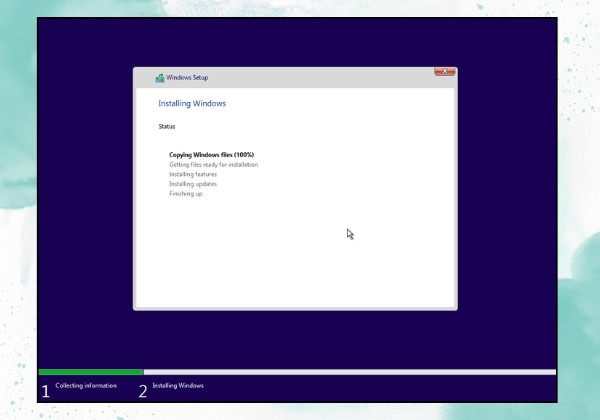Click the 'Windows Setup' title text
The width and height of the screenshot is (600, 420).
(x=187, y=78)
